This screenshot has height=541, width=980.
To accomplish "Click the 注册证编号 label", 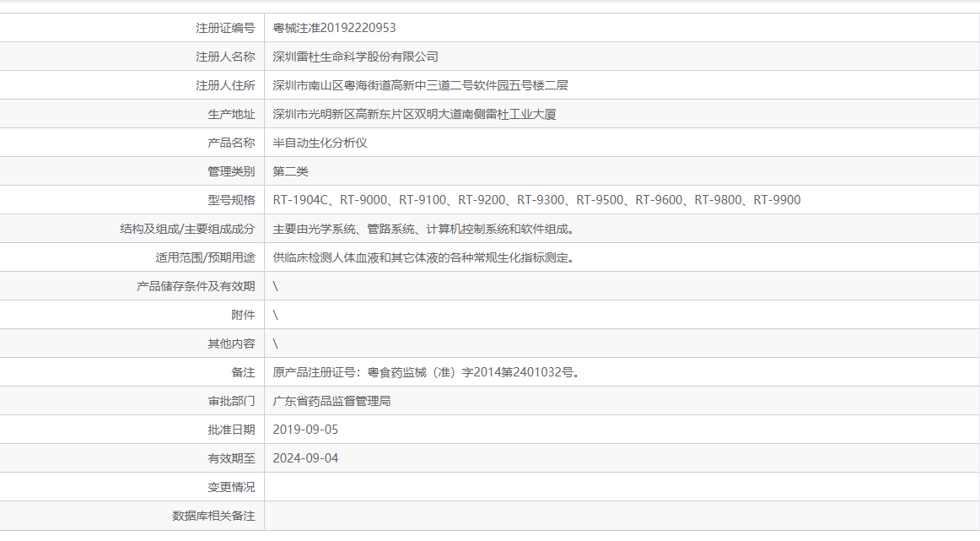I will 225,28.
